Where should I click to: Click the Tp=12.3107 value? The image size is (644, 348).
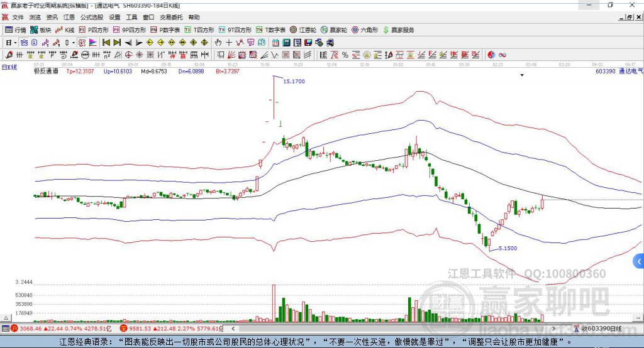click(x=80, y=71)
